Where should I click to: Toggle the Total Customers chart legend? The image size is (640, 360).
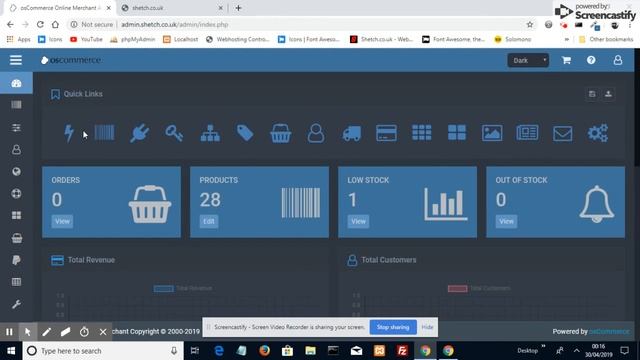point(479,288)
